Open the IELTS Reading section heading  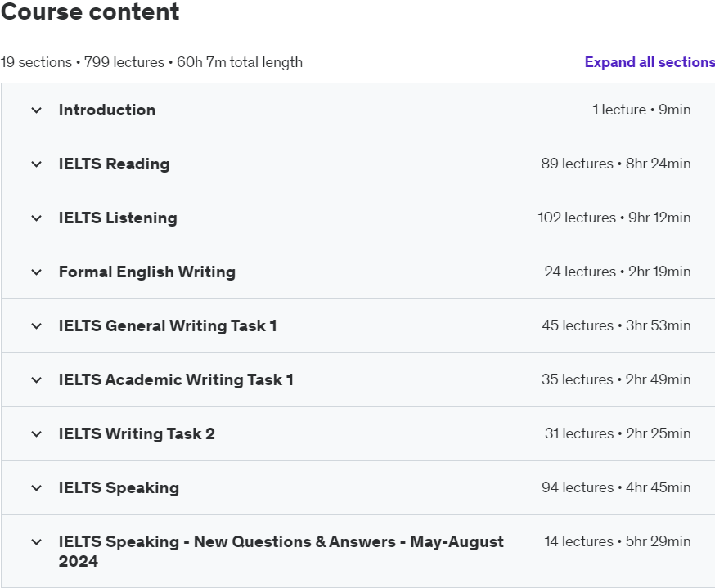click(115, 164)
